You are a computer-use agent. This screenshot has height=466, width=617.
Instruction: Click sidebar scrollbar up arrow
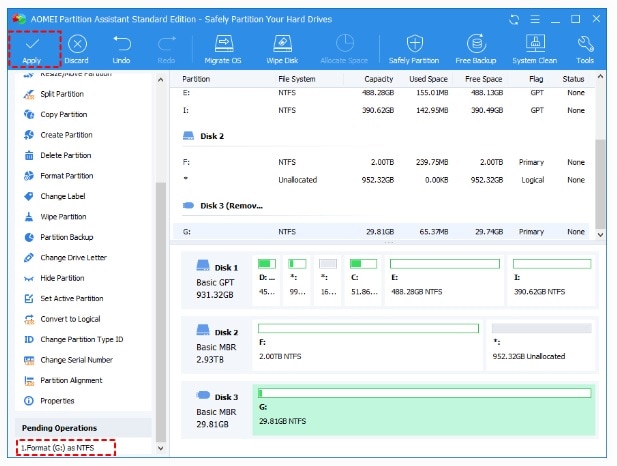(161, 80)
